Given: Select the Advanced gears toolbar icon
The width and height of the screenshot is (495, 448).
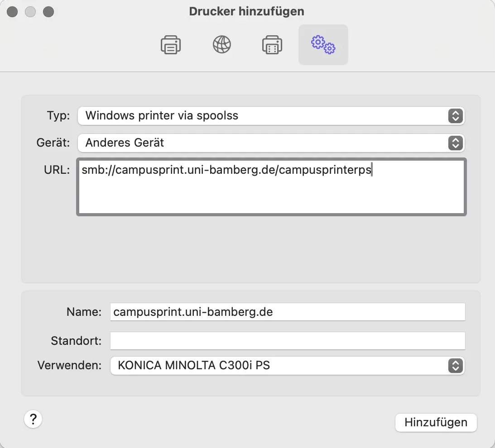Looking at the screenshot, I should point(323,45).
